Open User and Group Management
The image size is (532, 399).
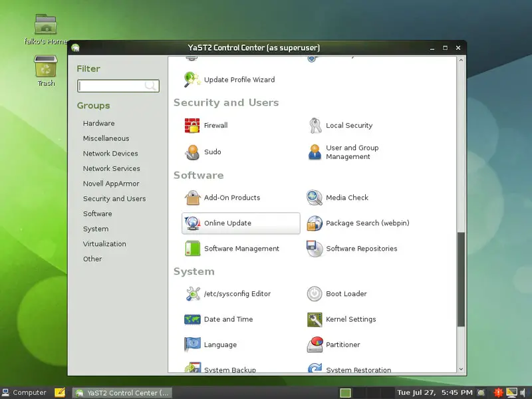[x=343, y=152]
